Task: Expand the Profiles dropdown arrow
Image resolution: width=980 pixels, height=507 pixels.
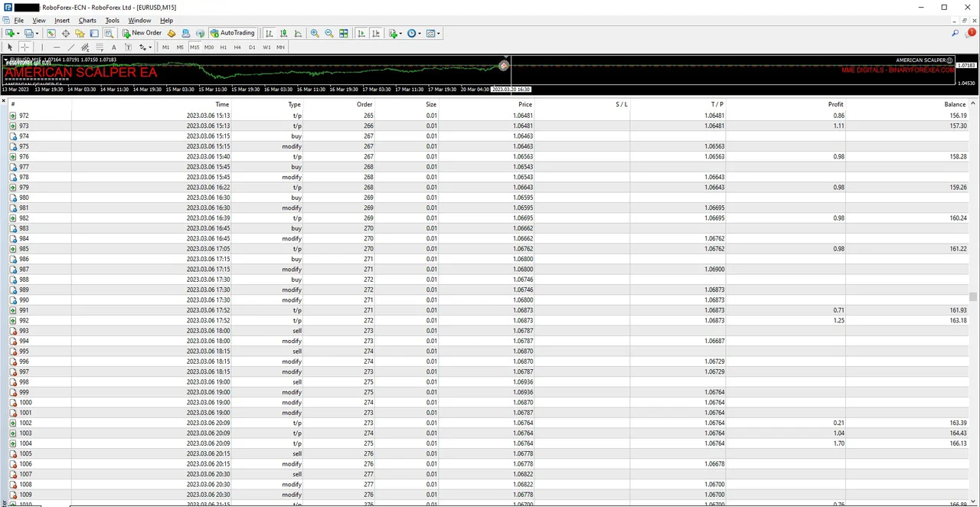Action: pyautogui.click(x=37, y=33)
